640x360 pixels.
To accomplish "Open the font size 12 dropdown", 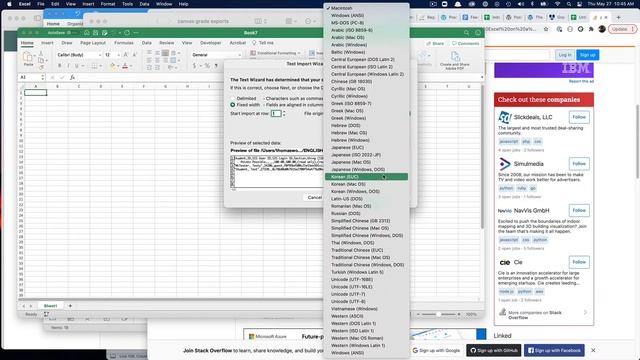I will pos(118,55).
